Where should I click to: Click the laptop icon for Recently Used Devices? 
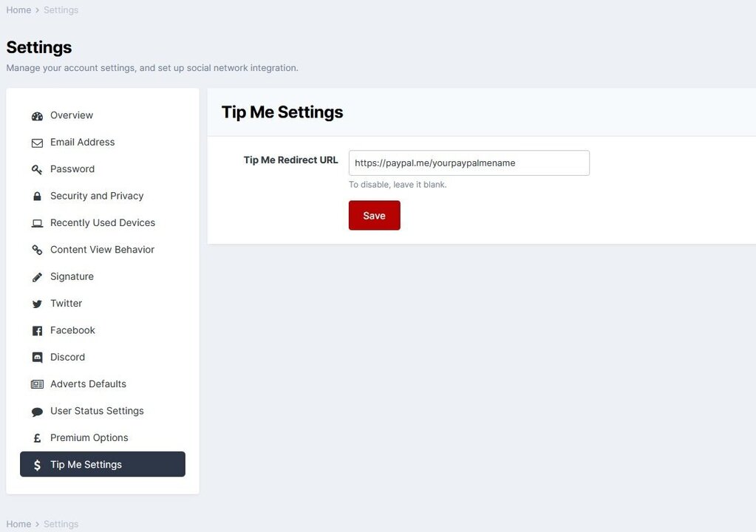pyautogui.click(x=37, y=223)
